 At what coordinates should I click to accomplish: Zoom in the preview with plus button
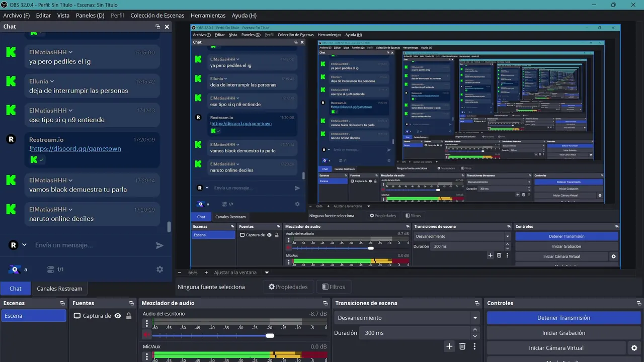coord(206,273)
